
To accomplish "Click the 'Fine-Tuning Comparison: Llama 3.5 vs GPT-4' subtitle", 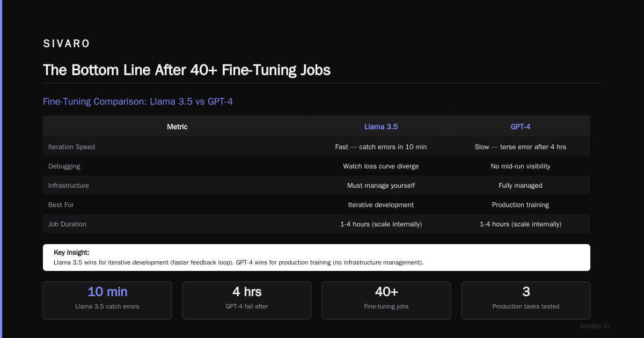I will tap(138, 101).
